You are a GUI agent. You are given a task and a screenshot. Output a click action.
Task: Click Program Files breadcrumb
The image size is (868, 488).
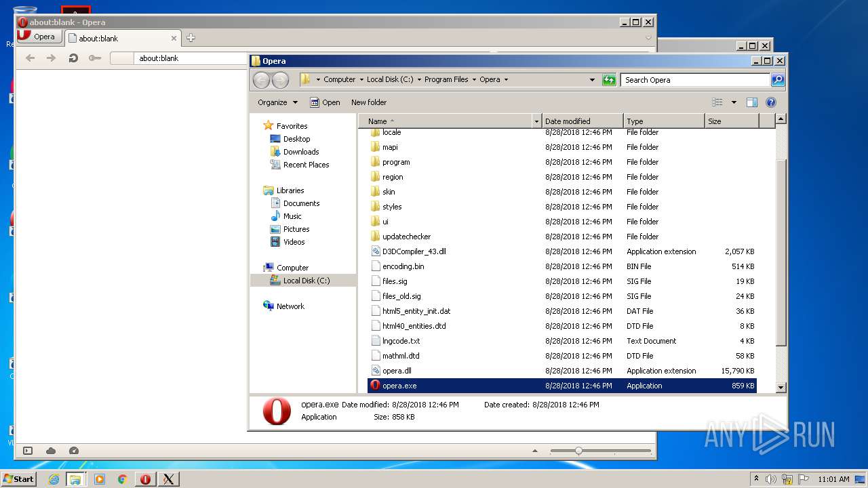point(446,79)
